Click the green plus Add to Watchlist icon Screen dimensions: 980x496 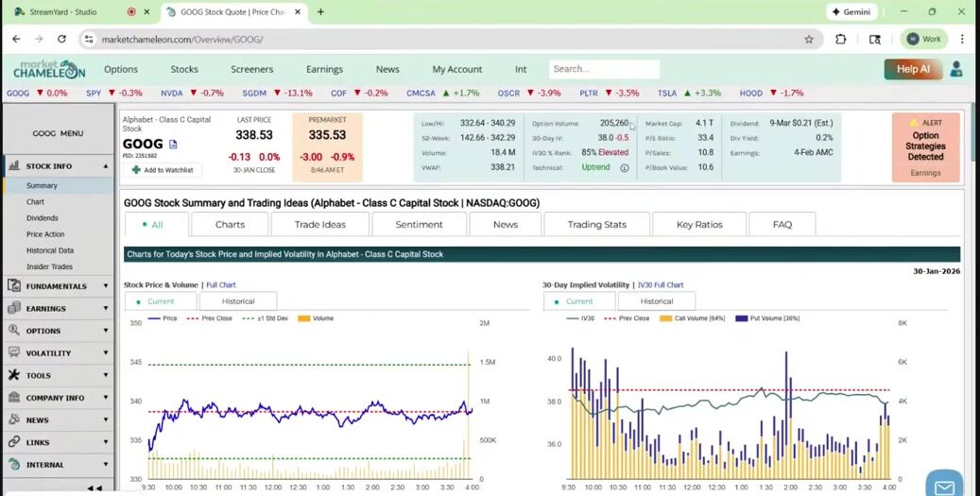(x=136, y=170)
